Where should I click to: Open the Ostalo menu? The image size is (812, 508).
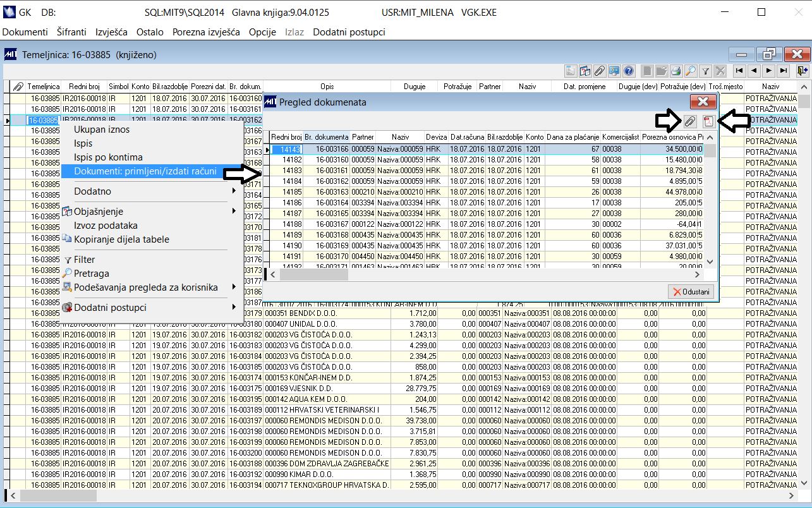[150, 32]
